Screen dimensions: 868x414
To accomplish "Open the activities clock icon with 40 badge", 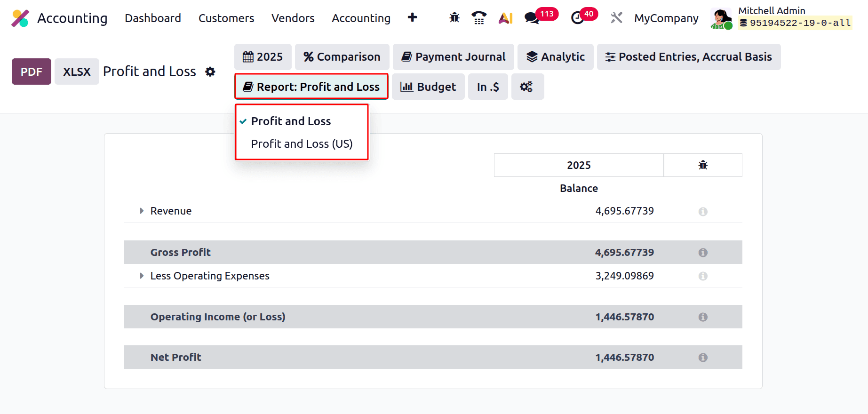I will click(x=577, y=18).
